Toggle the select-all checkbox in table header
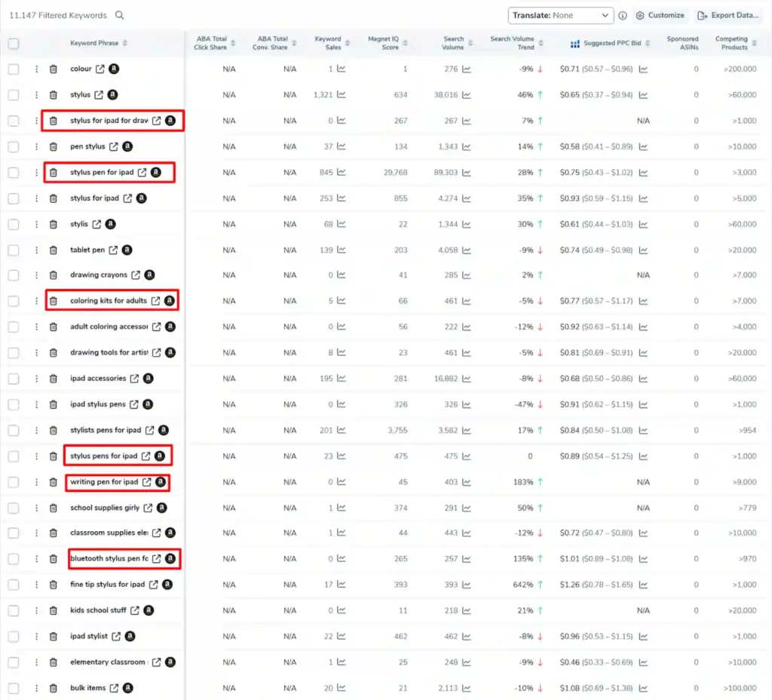The width and height of the screenshot is (772, 700). tap(14, 43)
